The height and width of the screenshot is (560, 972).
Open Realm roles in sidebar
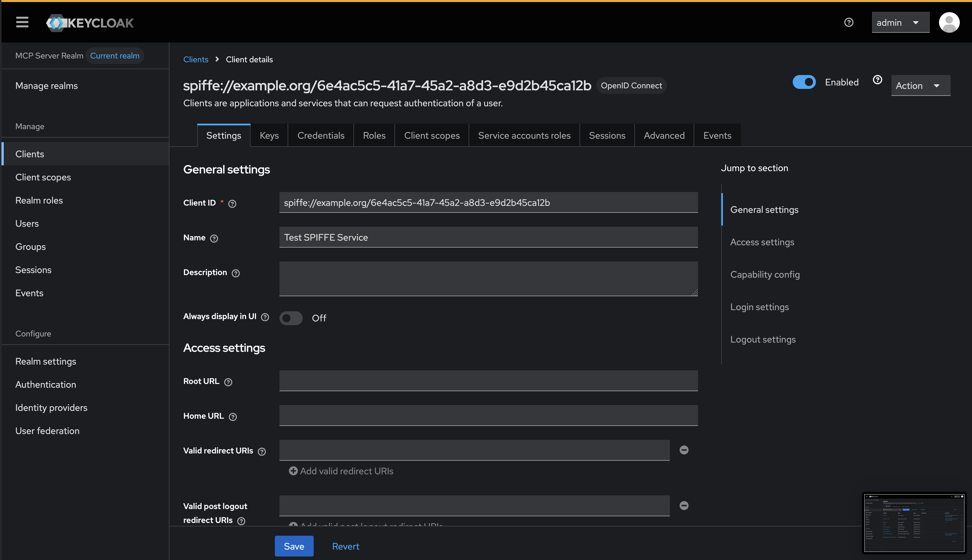pyautogui.click(x=85, y=200)
